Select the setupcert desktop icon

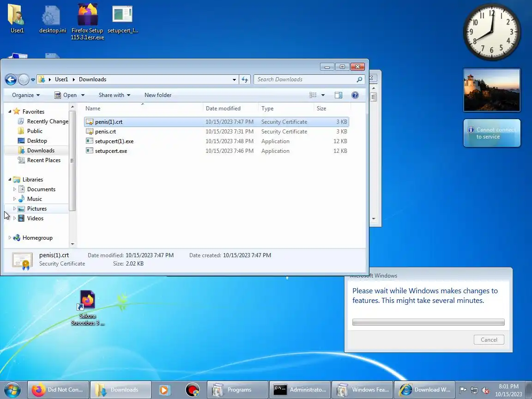pos(122,19)
